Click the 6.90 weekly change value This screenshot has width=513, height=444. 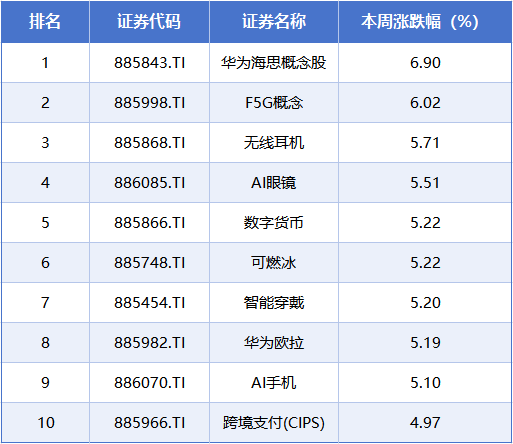[x=425, y=63]
